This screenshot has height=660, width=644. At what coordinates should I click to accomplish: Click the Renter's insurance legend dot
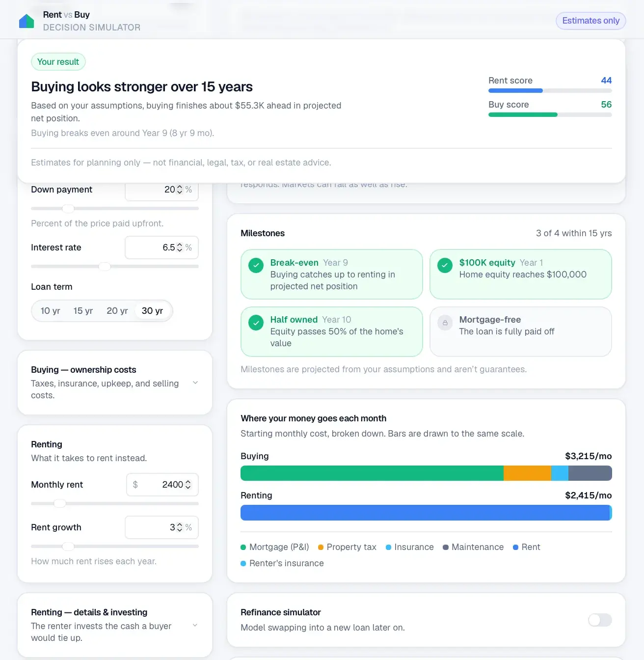(243, 563)
